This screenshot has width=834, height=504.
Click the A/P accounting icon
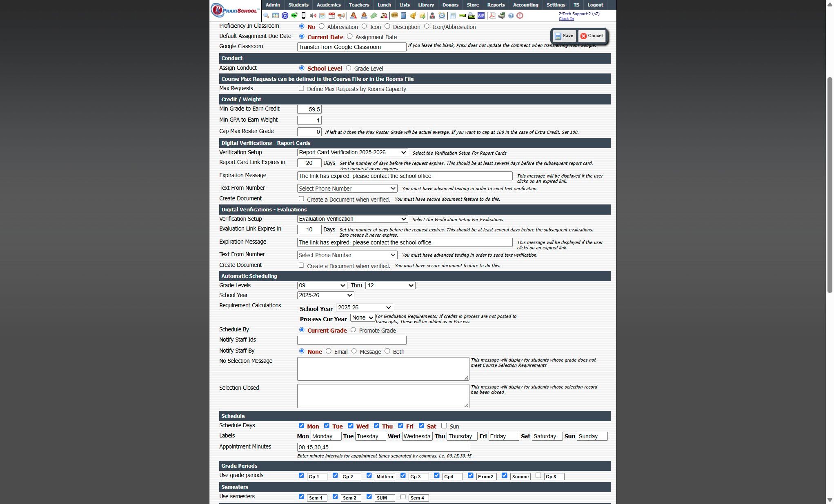[x=481, y=16]
